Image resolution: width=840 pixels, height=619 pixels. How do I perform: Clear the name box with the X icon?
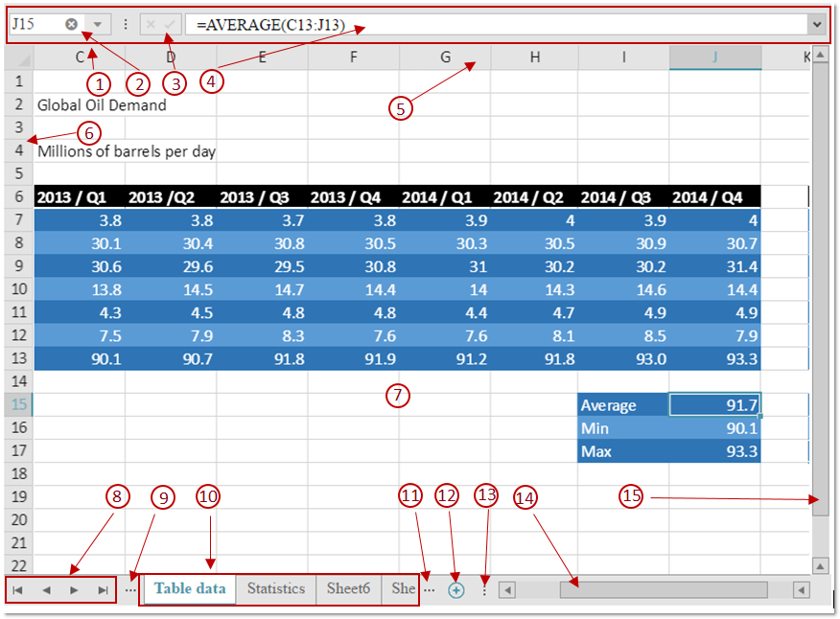[x=72, y=24]
